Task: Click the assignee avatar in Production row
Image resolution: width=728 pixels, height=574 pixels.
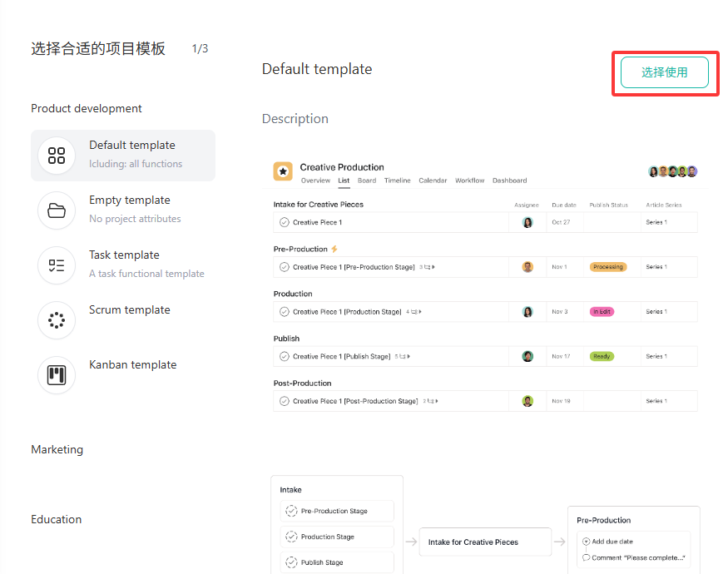Action: (527, 312)
